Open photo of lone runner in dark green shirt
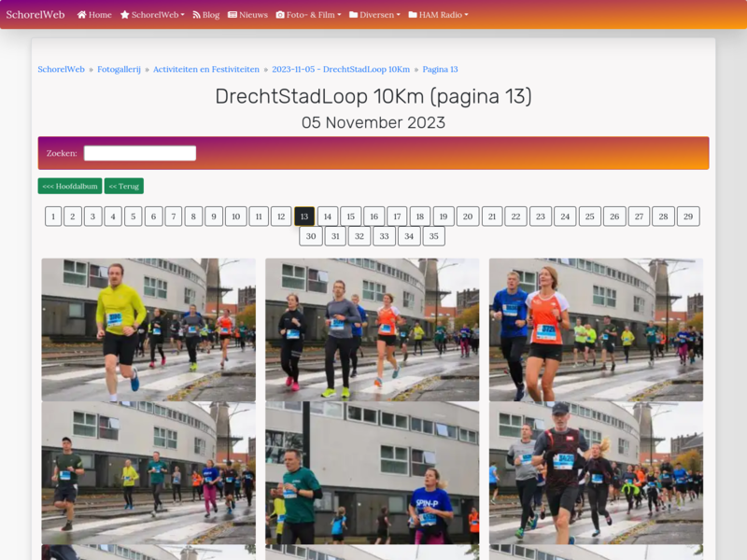This screenshot has width=747, height=560. (x=148, y=473)
